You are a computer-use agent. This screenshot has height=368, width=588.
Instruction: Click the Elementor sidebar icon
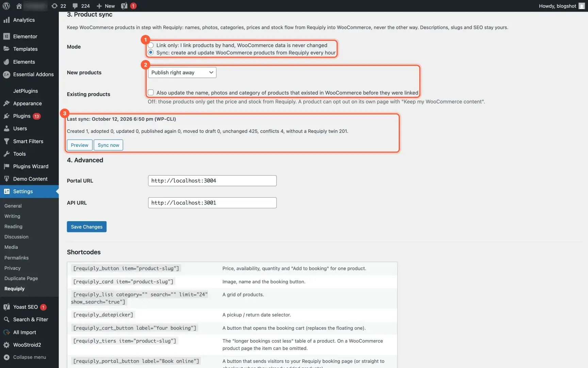pyautogui.click(x=6, y=36)
